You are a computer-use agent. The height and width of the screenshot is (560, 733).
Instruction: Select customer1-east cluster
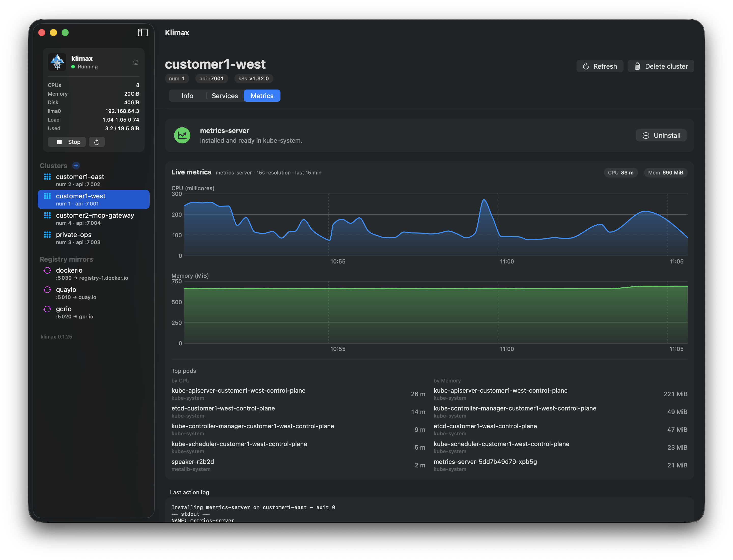pos(94,180)
